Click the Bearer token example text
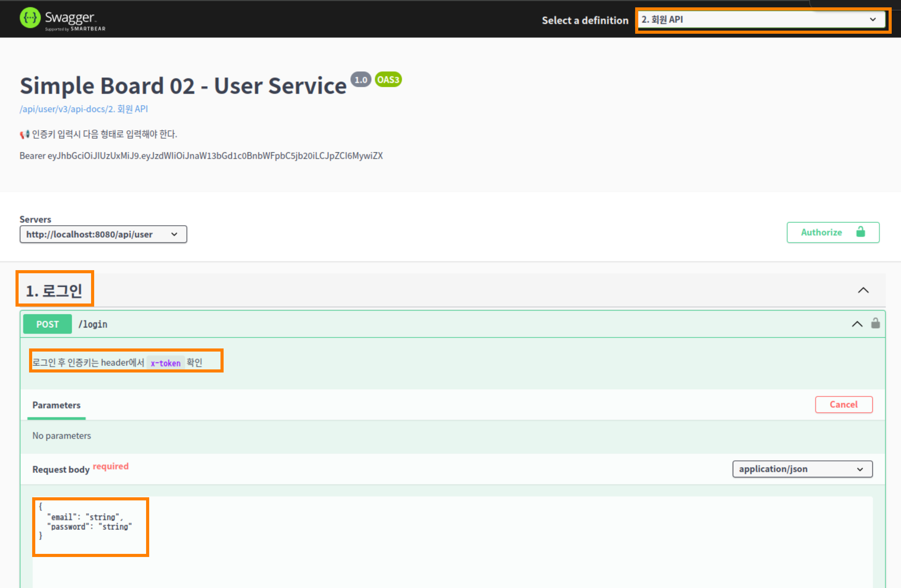 coord(201,156)
